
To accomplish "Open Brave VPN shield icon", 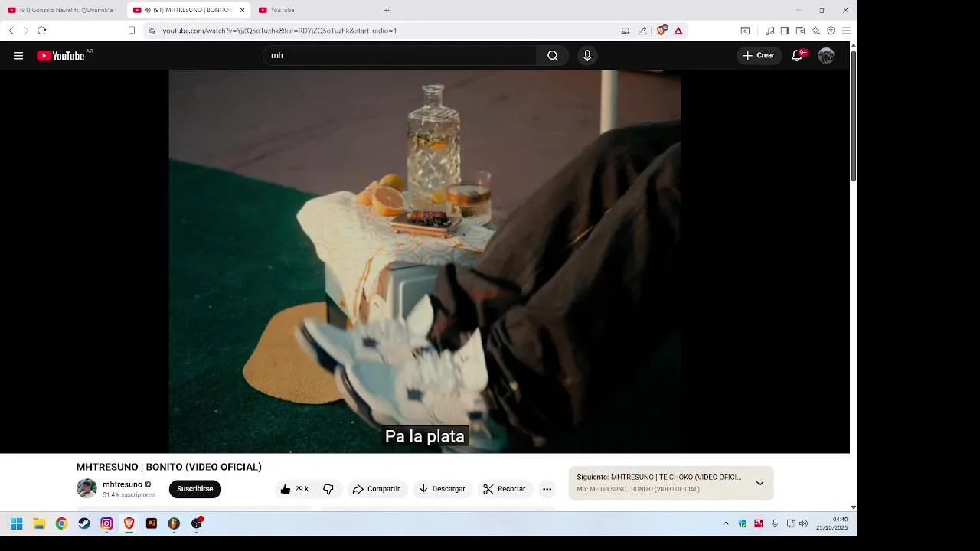I will (831, 31).
